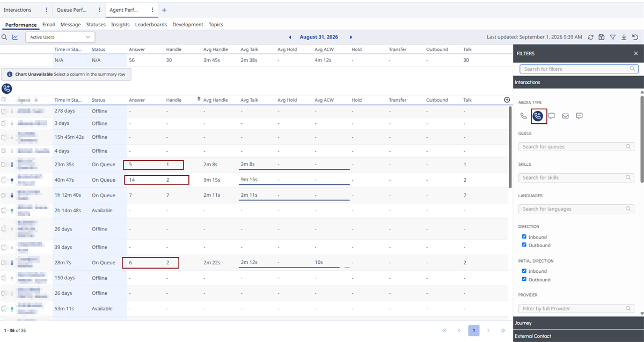The image size is (644, 342).
Task: Select the callback media type icon
Action: click(x=538, y=116)
